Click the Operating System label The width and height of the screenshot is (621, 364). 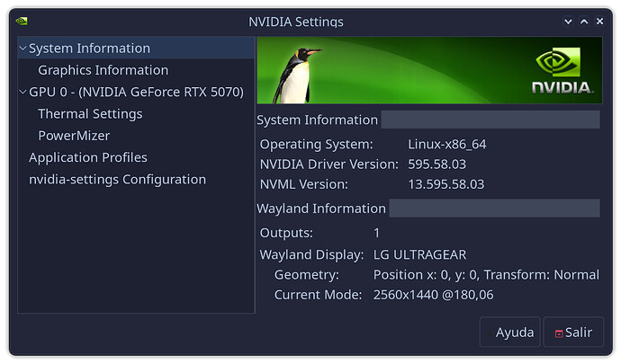click(317, 145)
